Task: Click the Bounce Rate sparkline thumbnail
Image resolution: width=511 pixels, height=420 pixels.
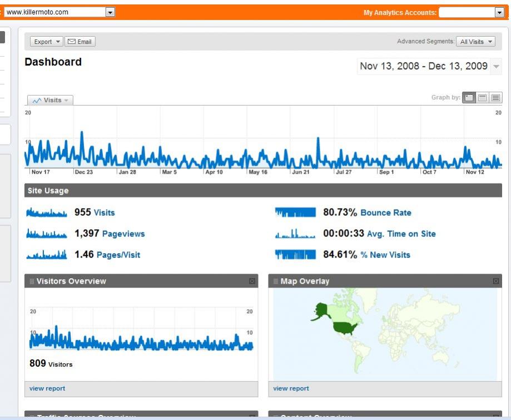Action: (x=295, y=213)
